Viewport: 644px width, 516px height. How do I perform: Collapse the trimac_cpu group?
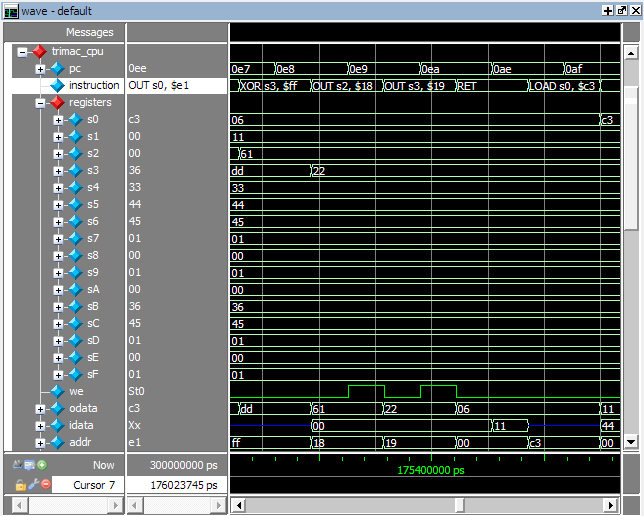click(22, 51)
